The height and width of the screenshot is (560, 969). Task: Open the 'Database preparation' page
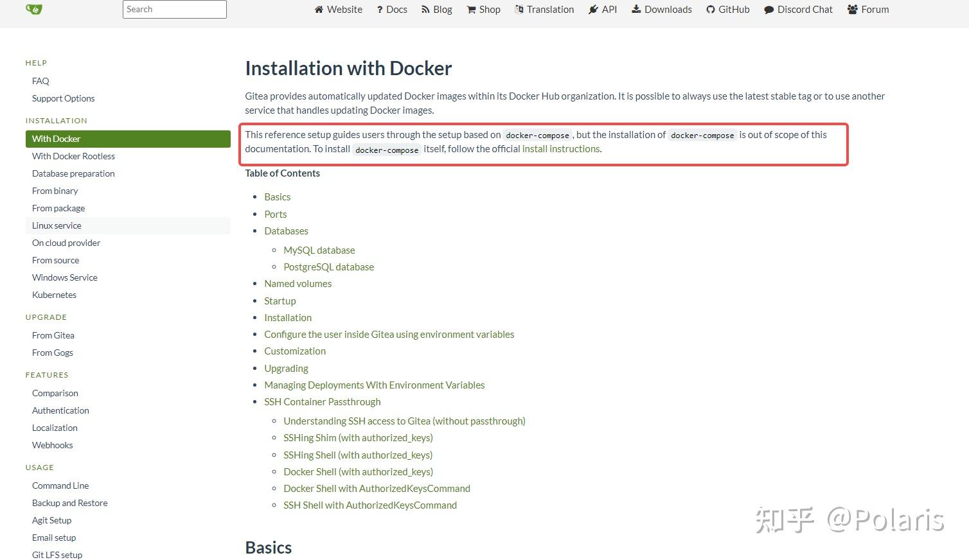(73, 173)
